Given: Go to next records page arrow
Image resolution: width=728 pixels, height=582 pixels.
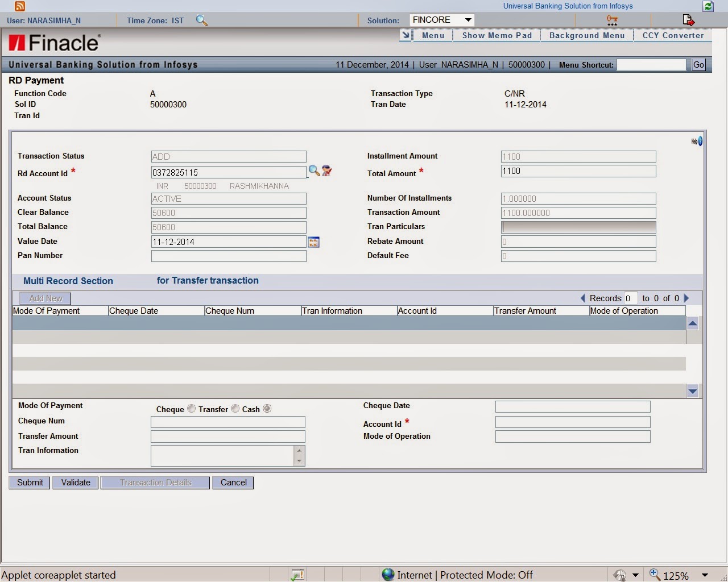Looking at the screenshot, I should 686,298.
